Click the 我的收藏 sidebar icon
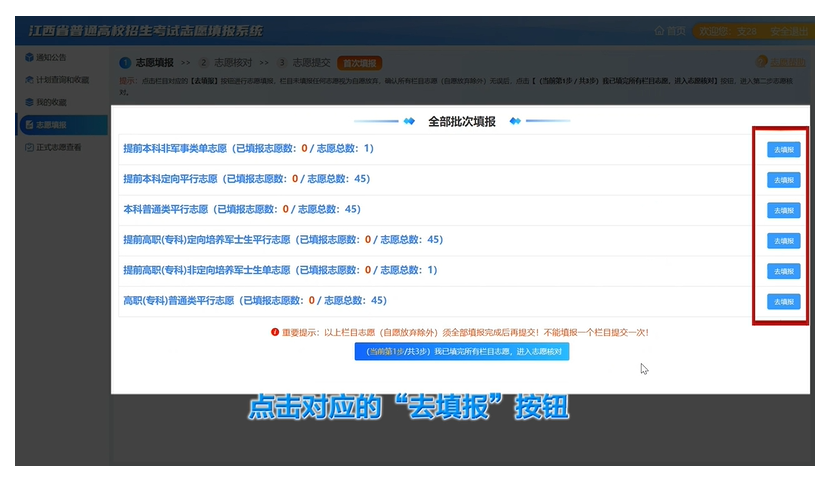The height and width of the screenshot is (479, 833). coord(28,102)
